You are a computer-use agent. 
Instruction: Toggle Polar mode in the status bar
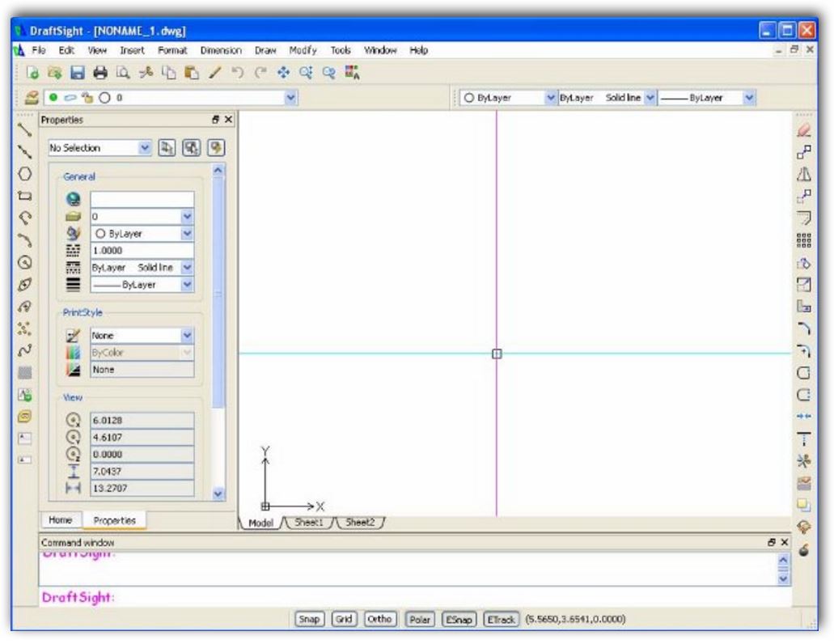420,620
